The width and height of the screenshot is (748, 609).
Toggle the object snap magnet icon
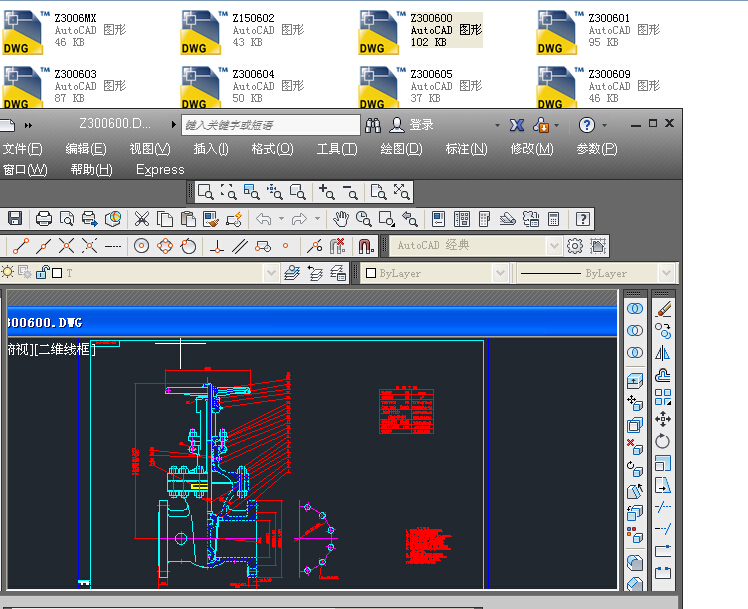pyautogui.click(x=365, y=245)
